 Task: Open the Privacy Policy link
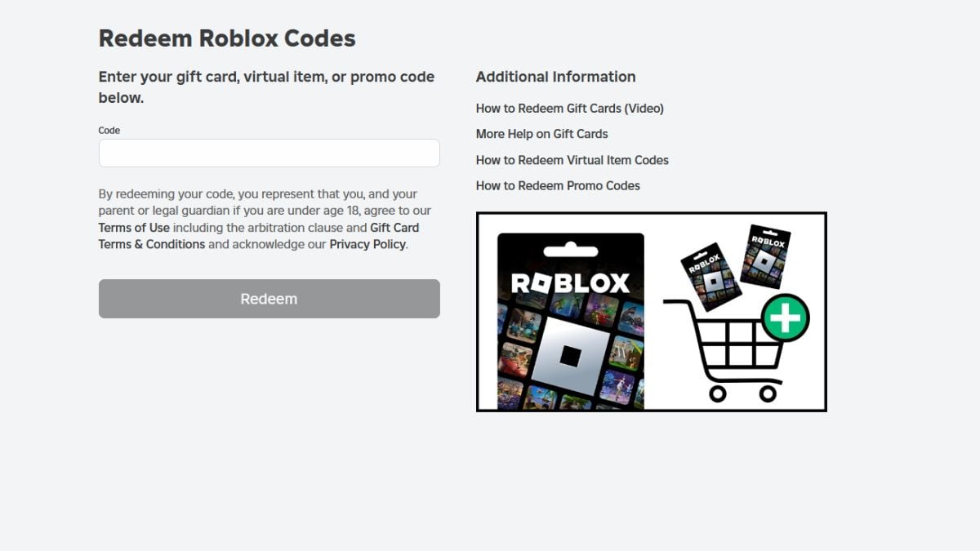[367, 244]
